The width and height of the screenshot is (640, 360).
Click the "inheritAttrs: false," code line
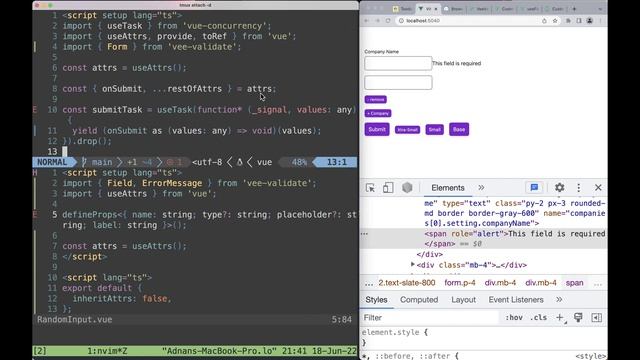[122, 299]
